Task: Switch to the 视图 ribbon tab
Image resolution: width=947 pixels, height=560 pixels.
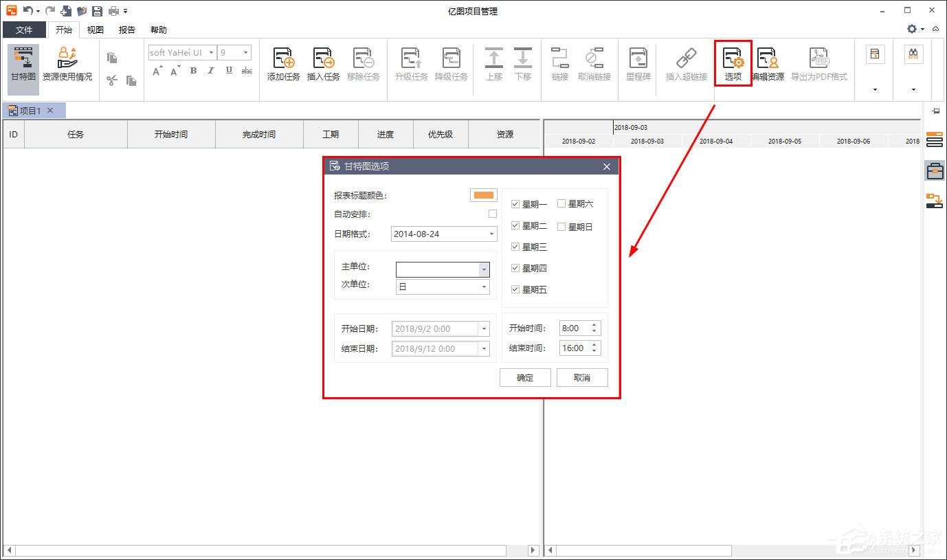Action: [x=96, y=30]
